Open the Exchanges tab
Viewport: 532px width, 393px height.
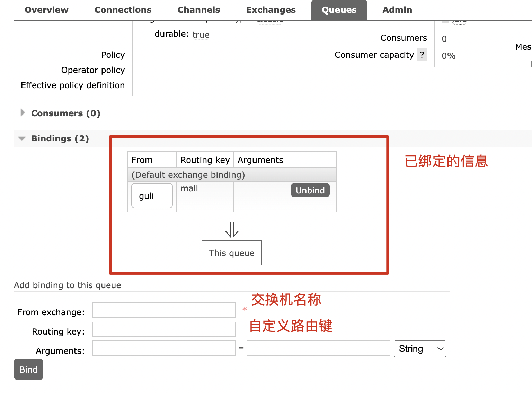tap(271, 10)
